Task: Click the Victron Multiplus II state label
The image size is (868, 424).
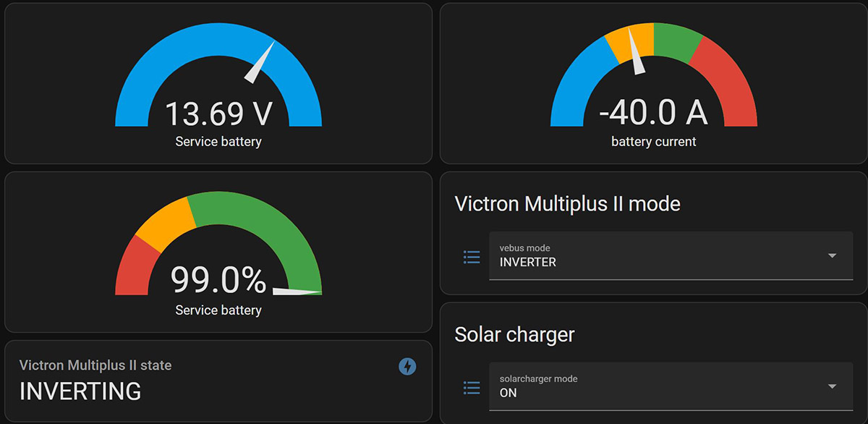Action: click(95, 365)
